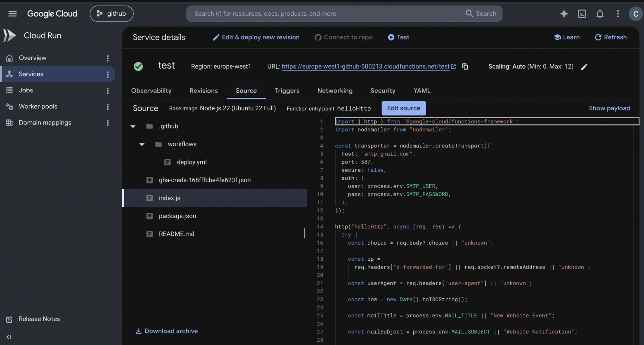Open Domain mappings in sidebar
This screenshot has width=644, height=345.
click(45, 123)
